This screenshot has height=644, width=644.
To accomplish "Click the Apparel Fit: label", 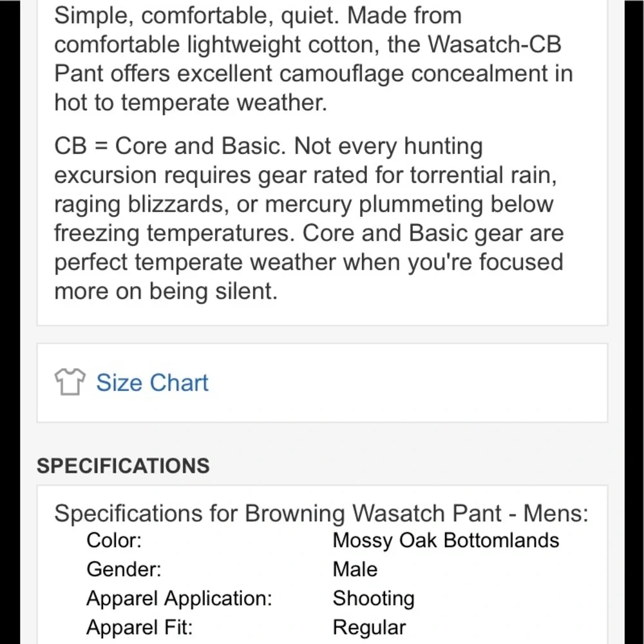I will click(x=139, y=627).
